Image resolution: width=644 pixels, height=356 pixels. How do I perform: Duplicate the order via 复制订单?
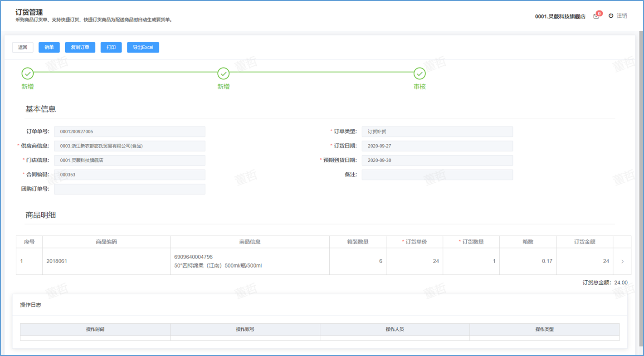[x=80, y=48]
